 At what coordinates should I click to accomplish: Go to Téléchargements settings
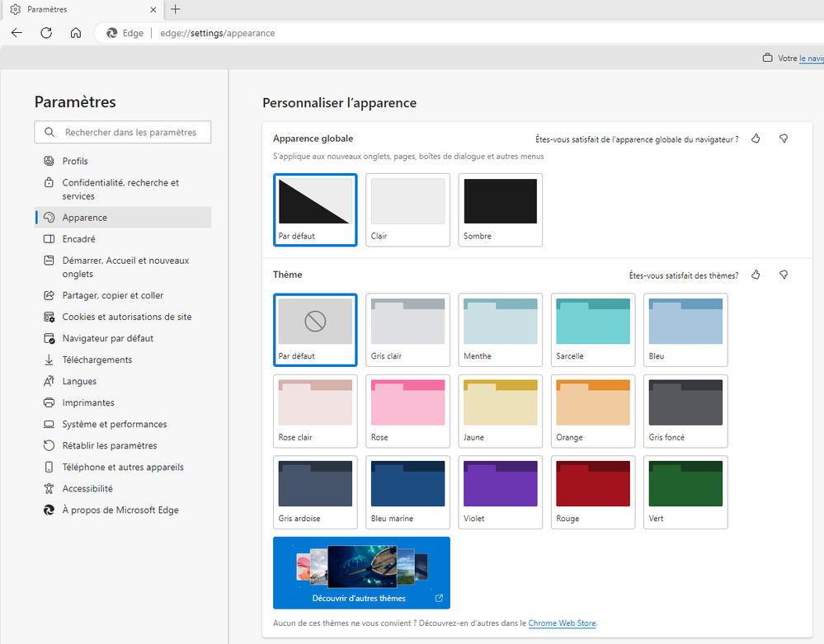tap(123, 360)
